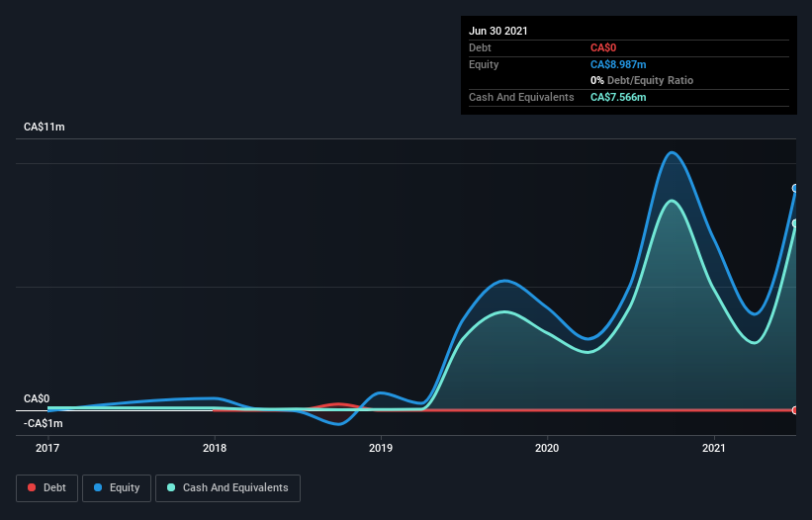Screen dimensions: 812x520
Task: Click the red Debt endpoint marker
Action: coord(795,410)
